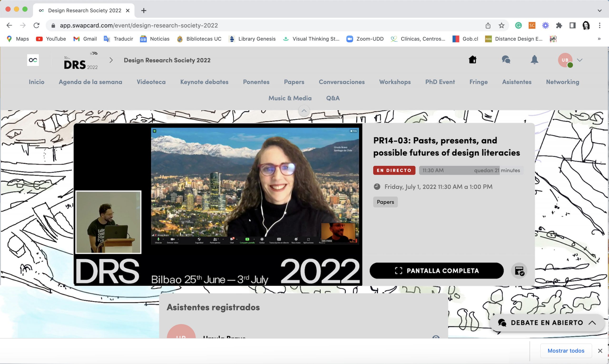Bookmark this page with star icon

point(501,25)
